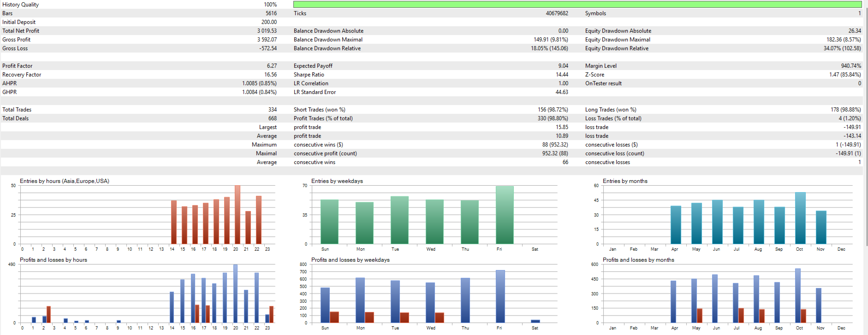This screenshot has width=868, height=335.
Task: Click the hour 14 bar in Entries by hours
Action: (x=174, y=222)
